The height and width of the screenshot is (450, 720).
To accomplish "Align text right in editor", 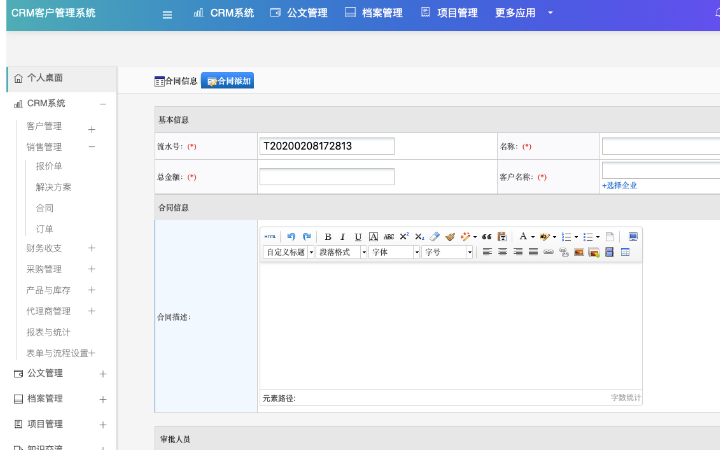I will (518, 252).
